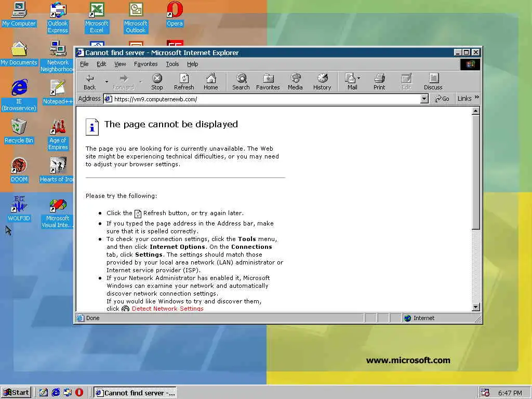Click the Windows throbber logo
Viewport: 532px width, 399px height.
coord(470,64)
